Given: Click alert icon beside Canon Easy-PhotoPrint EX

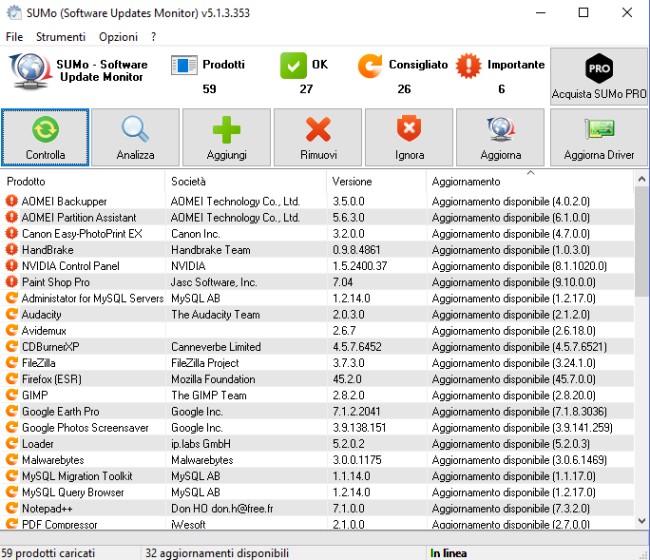Looking at the screenshot, I should 12,233.
